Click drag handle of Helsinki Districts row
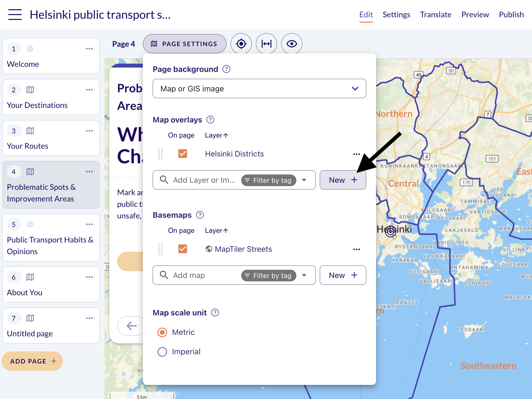 pyautogui.click(x=160, y=154)
